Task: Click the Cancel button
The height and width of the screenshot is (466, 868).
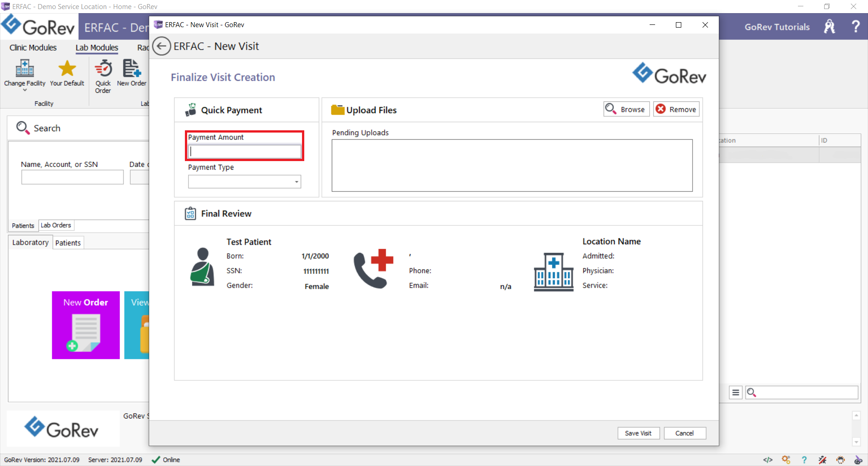Action: [684, 433]
